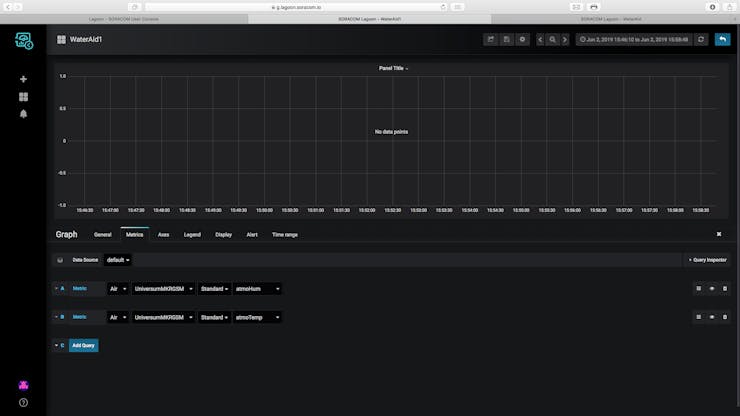Click the Safari print icon
The image size is (740, 416).
594,7
